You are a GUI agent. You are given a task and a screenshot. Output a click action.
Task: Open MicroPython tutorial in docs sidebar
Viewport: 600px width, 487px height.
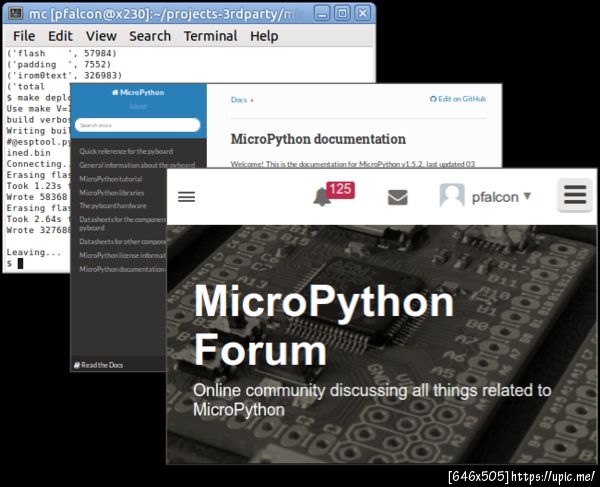pyautogui.click(x=111, y=179)
